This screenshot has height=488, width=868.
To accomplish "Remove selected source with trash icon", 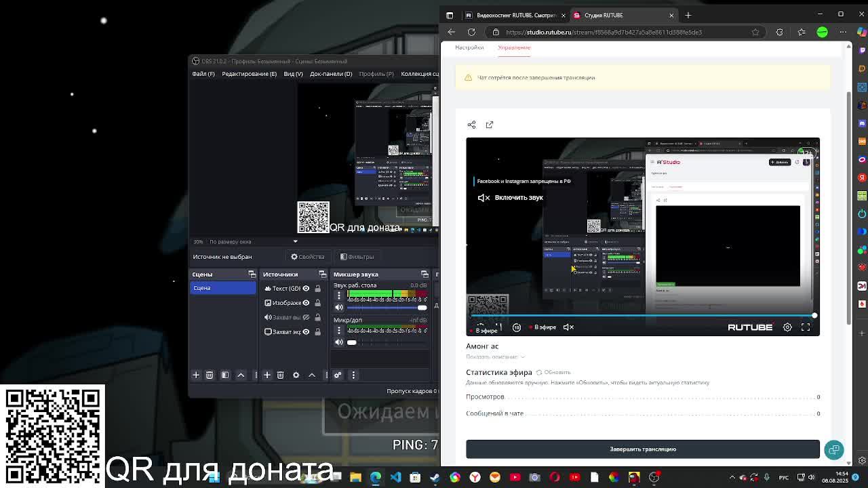I will tap(280, 375).
